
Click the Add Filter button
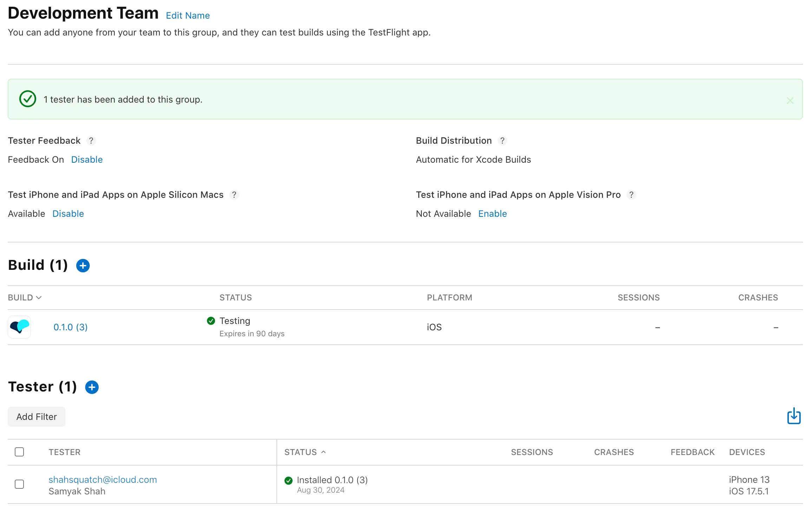(37, 417)
